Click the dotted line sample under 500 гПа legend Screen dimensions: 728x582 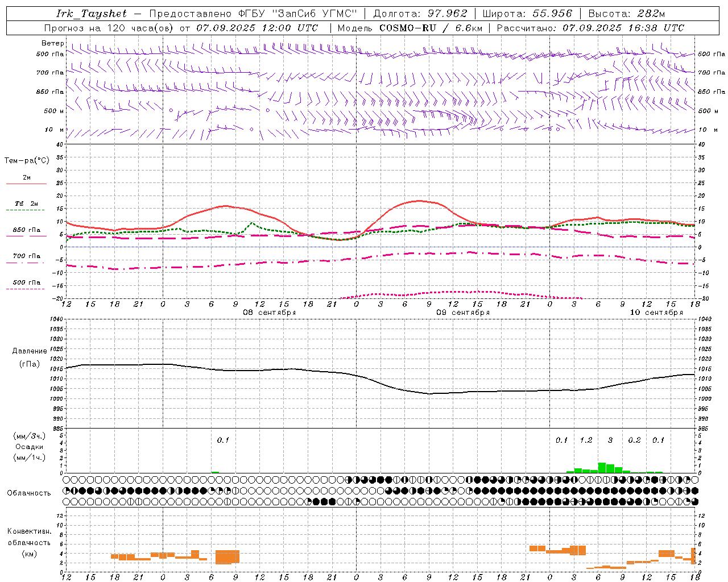pos(26,289)
